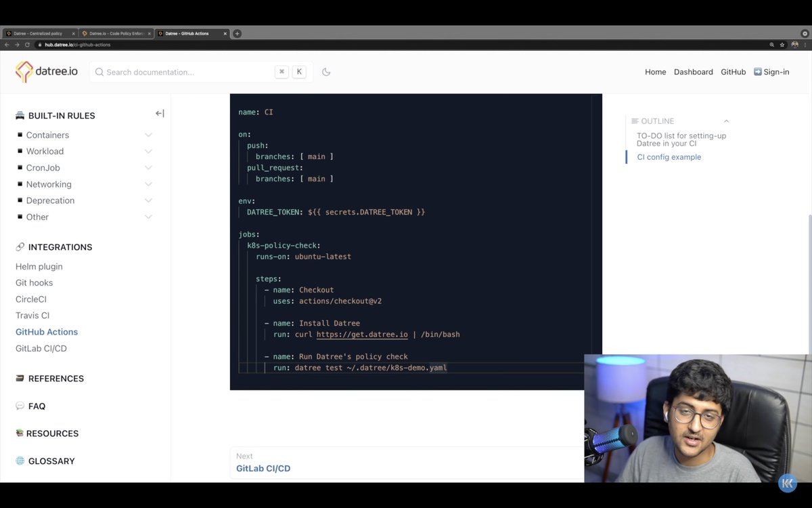Expand the Containers section chevron
This screenshot has width=812, height=508.
(148, 135)
